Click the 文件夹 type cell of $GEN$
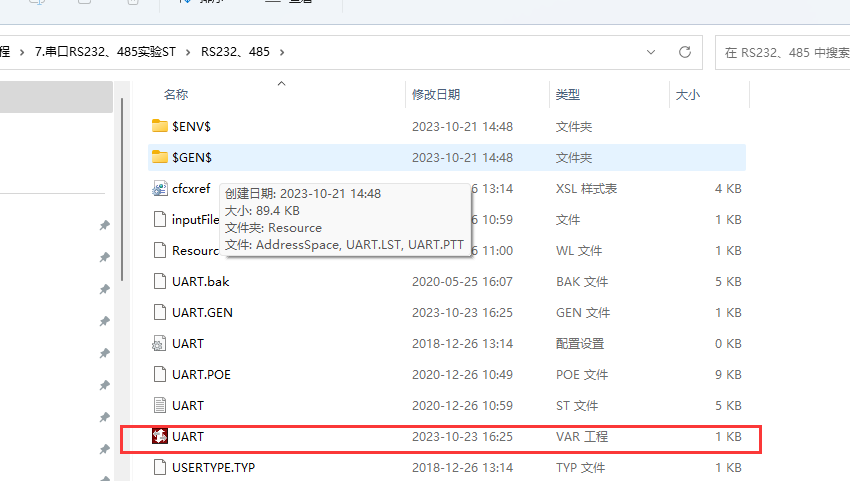The image size is (850, 501). 574,157
